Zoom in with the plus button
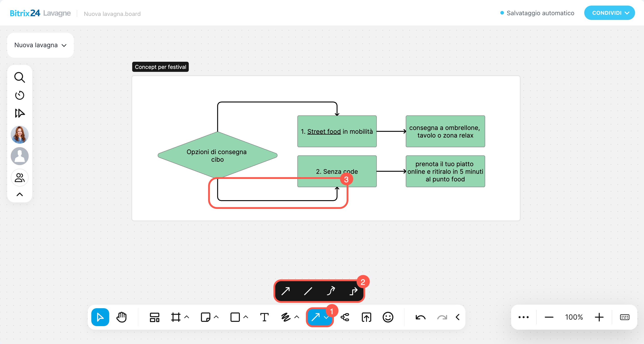The image size is (644, 344). coord(599,317)
